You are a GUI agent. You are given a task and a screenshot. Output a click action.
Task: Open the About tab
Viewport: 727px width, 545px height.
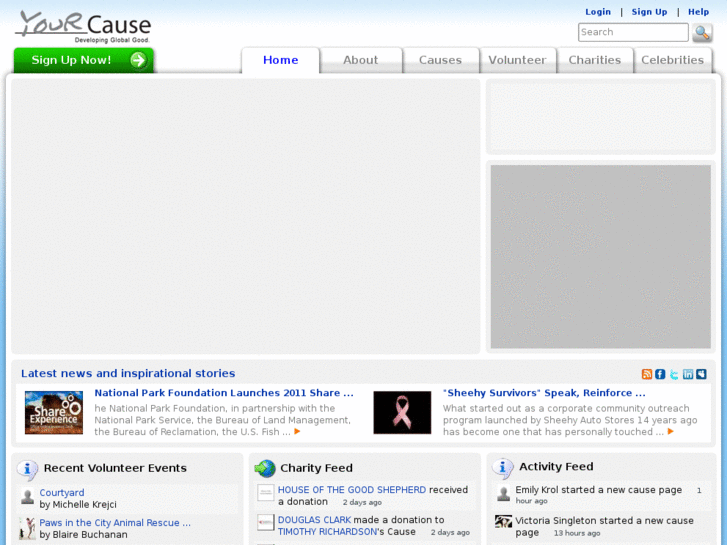tap(361, 60)
